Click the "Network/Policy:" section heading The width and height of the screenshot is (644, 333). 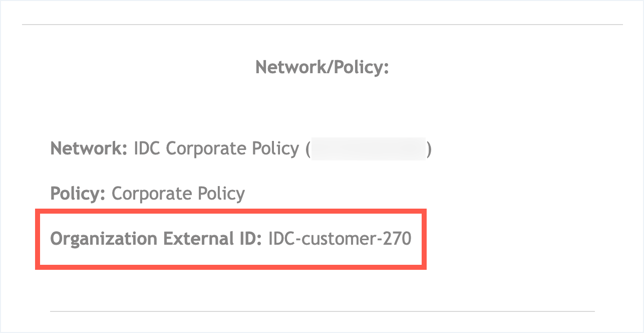pyautogui.click(x=322, y=67)
